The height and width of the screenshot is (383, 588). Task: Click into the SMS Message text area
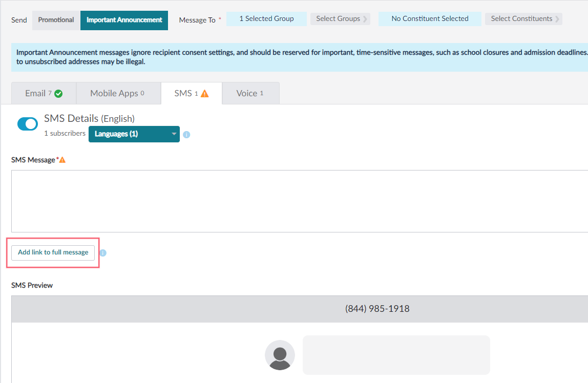[300, 201]
